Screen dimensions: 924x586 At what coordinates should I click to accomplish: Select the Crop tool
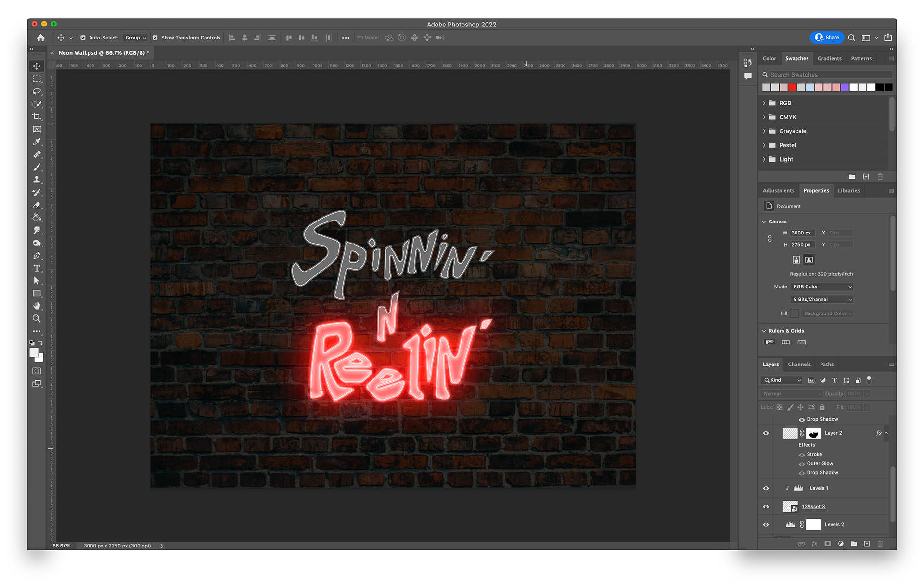[37, 117]
